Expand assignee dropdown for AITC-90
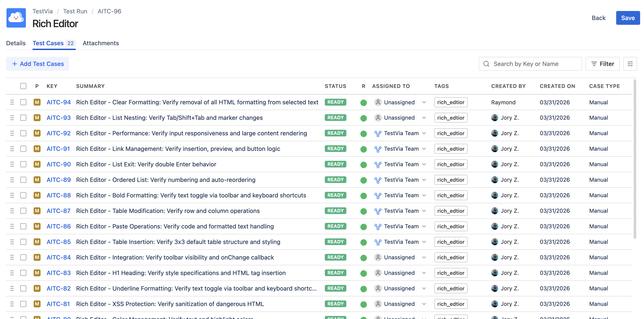The height and width of the screenshot is (319, 644). pyautogui.click(x=424, y=164)
